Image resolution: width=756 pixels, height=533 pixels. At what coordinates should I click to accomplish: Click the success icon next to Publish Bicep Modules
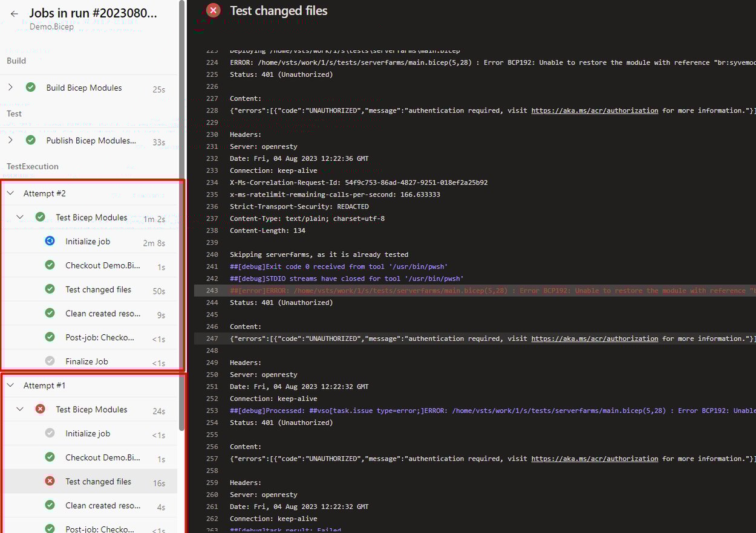pyautogui.click(x=31, y=140)
